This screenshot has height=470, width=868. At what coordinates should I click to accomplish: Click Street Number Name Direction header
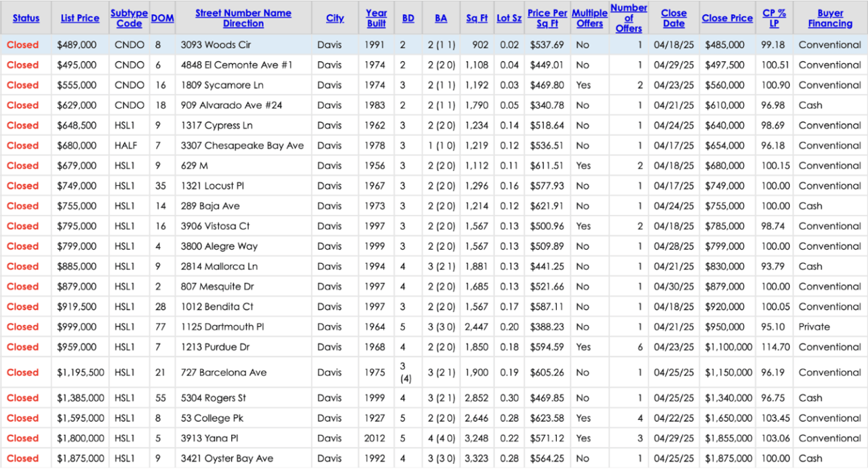tap(243, 18)
